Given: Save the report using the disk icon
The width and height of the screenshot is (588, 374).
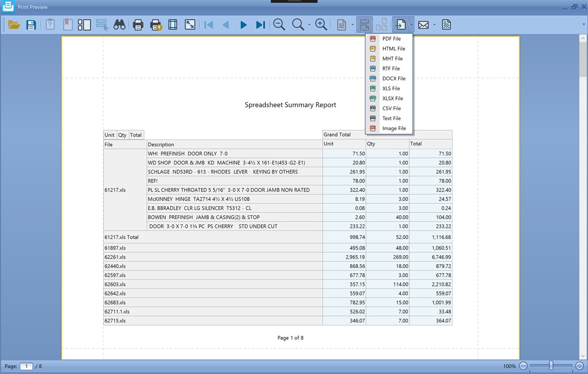Looking at the screenshot, I should coord(31,24).
